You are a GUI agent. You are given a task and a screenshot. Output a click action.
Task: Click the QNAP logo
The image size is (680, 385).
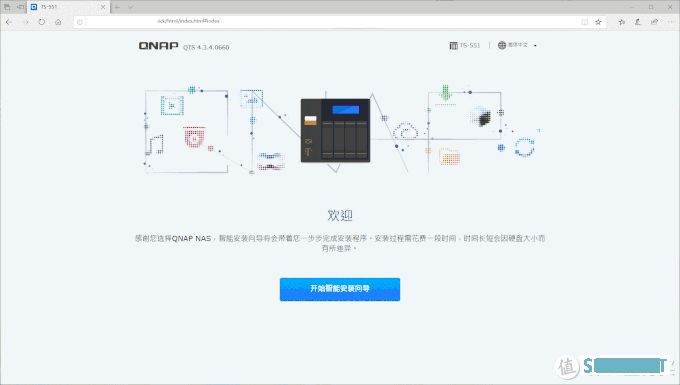pyautogui.click(x=158, y=46)
